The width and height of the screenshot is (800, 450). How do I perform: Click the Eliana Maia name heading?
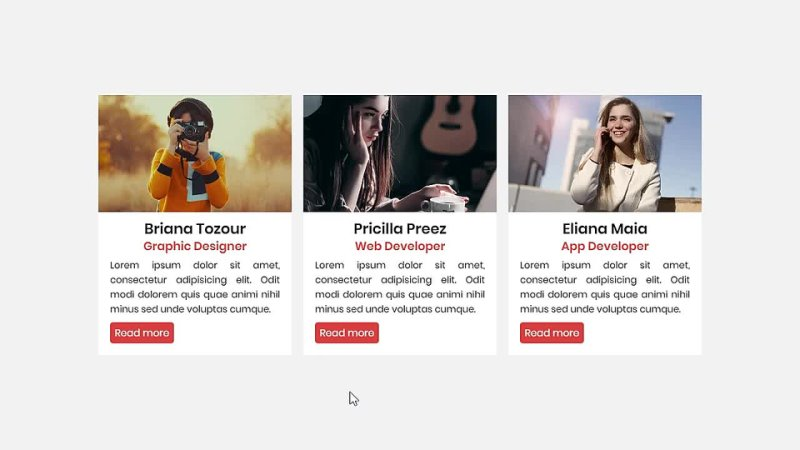click(x=605, y=229)
